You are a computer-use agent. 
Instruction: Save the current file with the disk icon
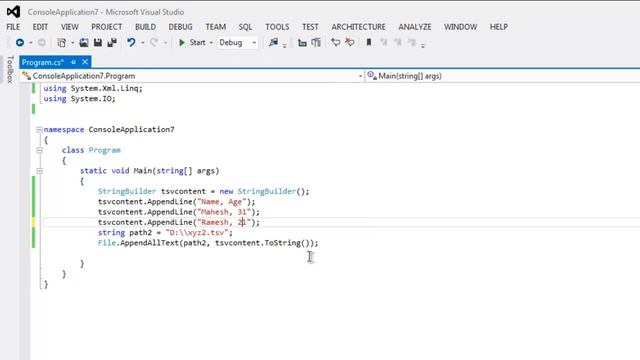coord(98,42)
